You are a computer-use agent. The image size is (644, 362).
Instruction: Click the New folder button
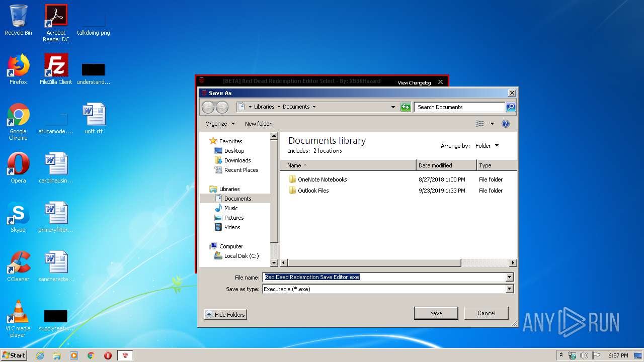click(x=258, y=124)
